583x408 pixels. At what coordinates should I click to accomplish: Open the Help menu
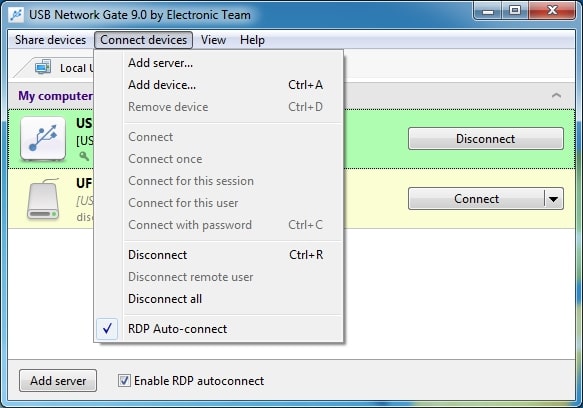pos(252,40)
